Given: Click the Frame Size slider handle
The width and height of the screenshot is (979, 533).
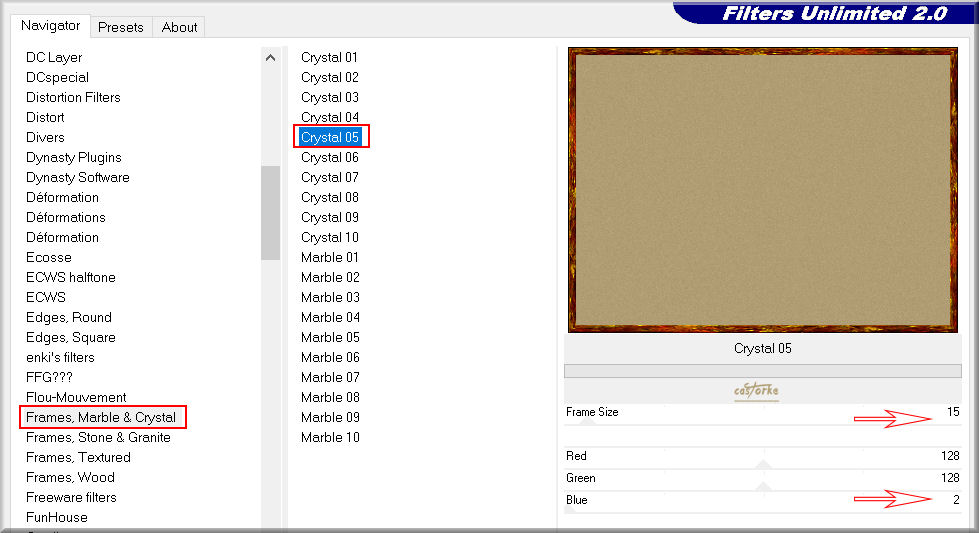Looking at the screenshot, I should tap(588, 422).
